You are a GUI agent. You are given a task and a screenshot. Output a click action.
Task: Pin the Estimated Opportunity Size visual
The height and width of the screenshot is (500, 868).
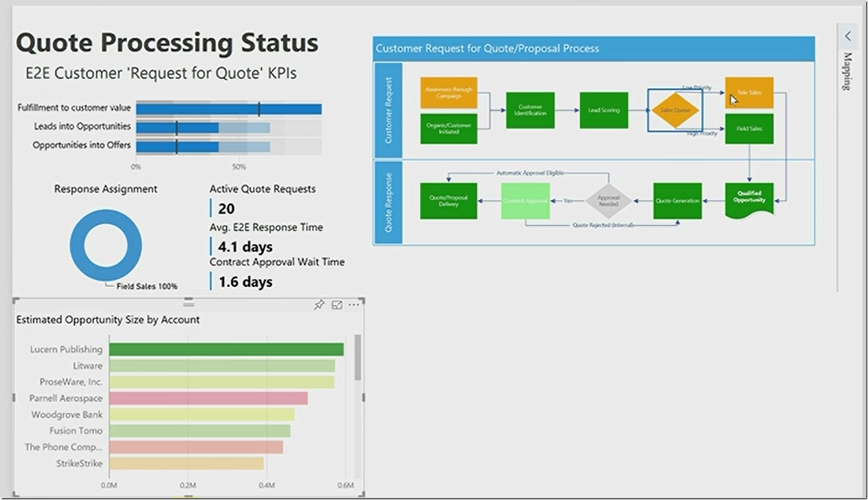coord(319,305)
